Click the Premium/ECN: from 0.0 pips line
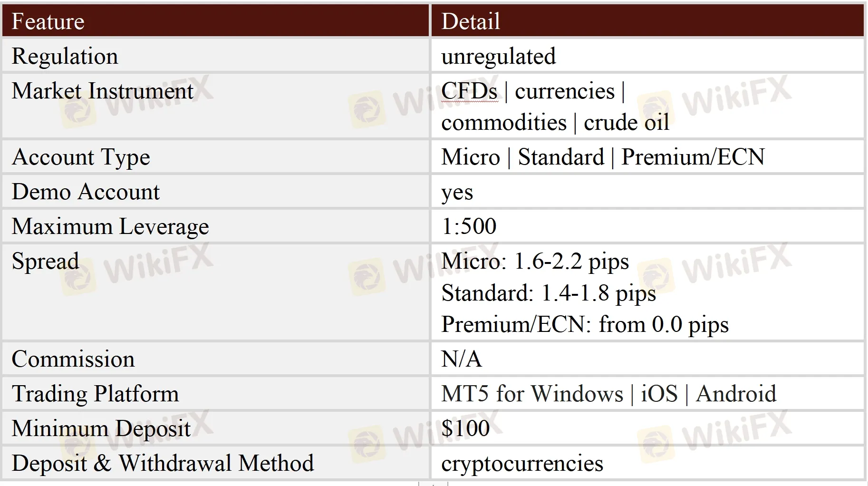The image size is (868, 486). tap(585, 325)
